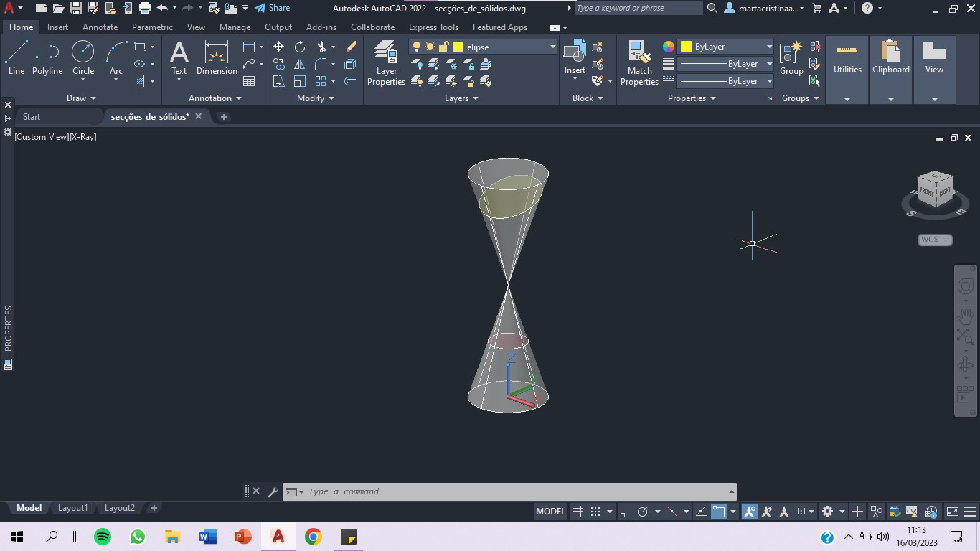This screenshot has height=551, width=980.
Task: Expand the Layers panel
Action: [x=461, y=98]
